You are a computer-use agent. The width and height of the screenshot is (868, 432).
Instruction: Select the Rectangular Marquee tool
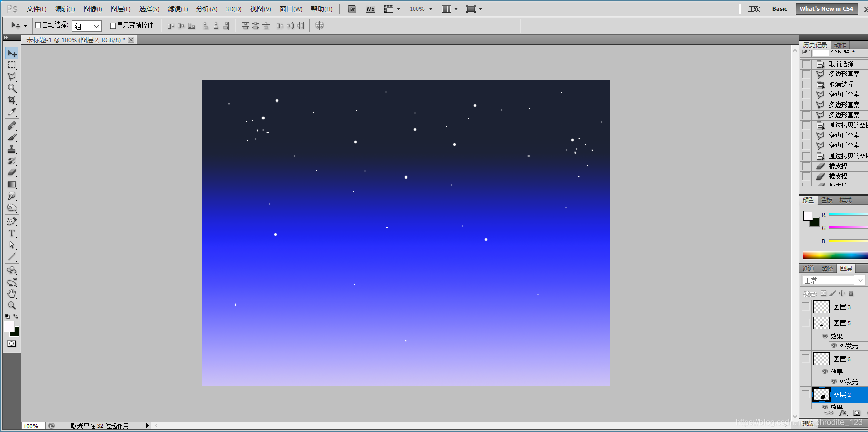tap(12, 65)
